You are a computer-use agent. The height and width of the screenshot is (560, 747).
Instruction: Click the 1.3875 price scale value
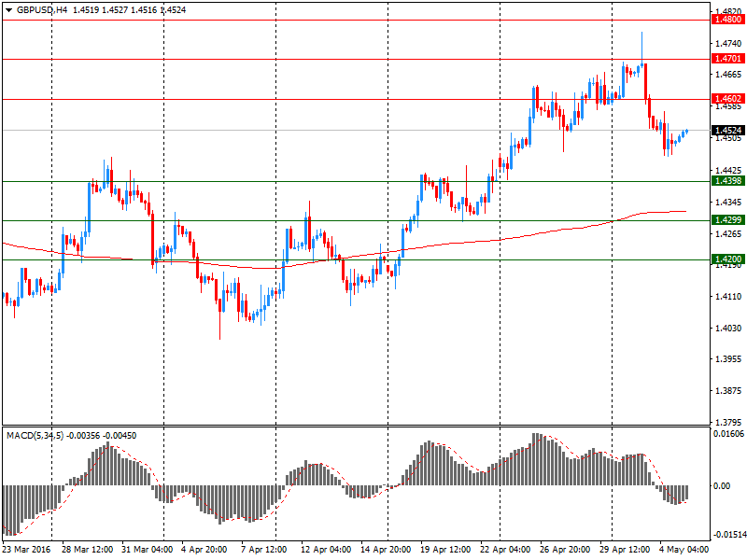[729, 391]
